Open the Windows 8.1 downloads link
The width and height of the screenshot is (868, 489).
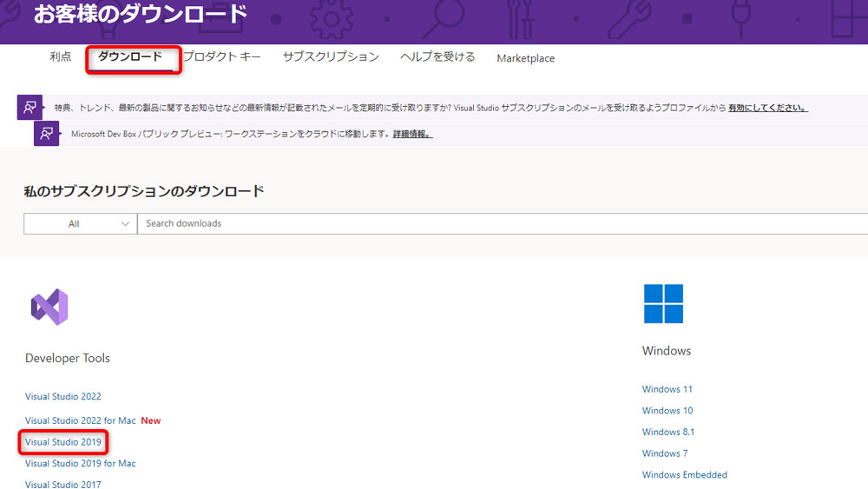coord(667,432)
